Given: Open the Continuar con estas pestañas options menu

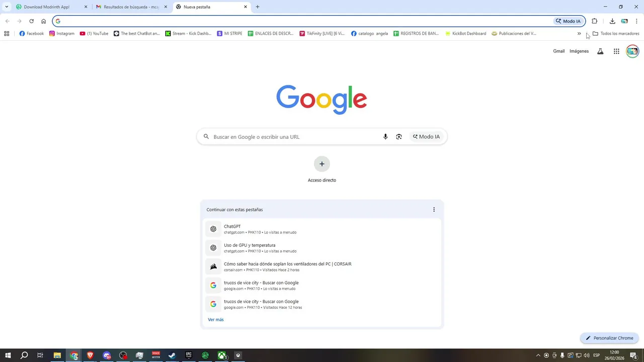Looking at the screenshot, I should pos(434,210).
